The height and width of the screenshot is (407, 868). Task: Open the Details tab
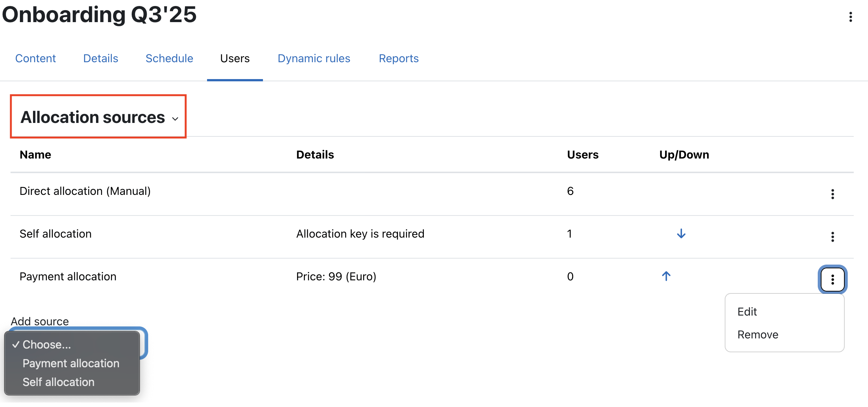pyautogui.click(x=101, y=58)
